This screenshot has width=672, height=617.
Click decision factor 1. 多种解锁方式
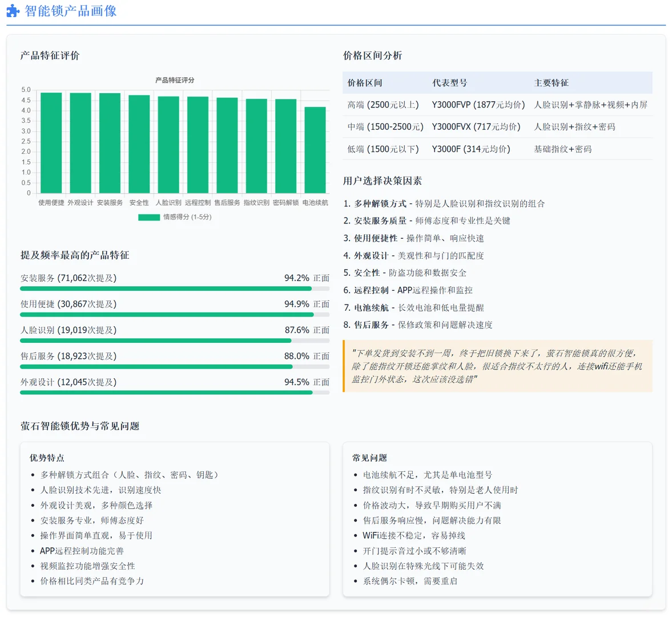coord(444,203)
